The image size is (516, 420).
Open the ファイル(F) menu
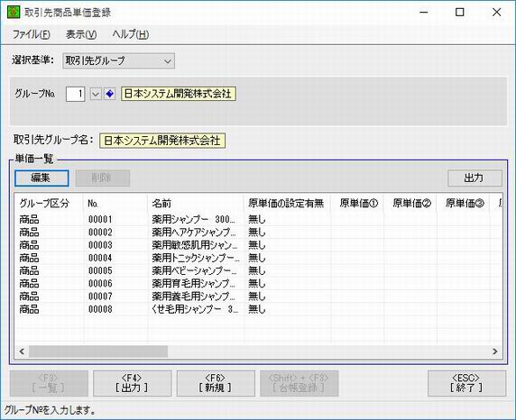(x=32, y=34)
